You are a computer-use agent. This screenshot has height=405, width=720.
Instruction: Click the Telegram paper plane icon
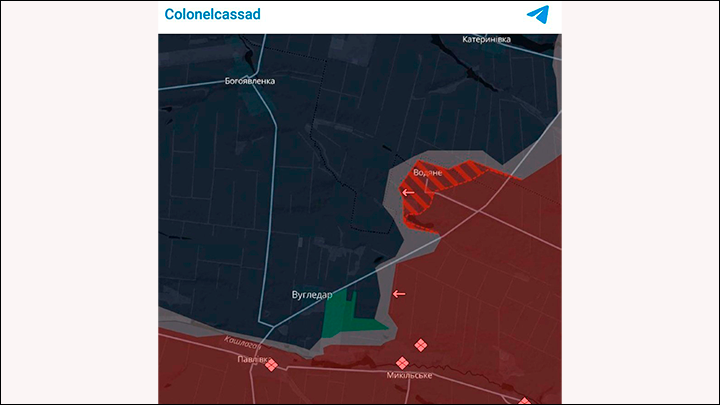pyautogui.click(x=538, y=15)
